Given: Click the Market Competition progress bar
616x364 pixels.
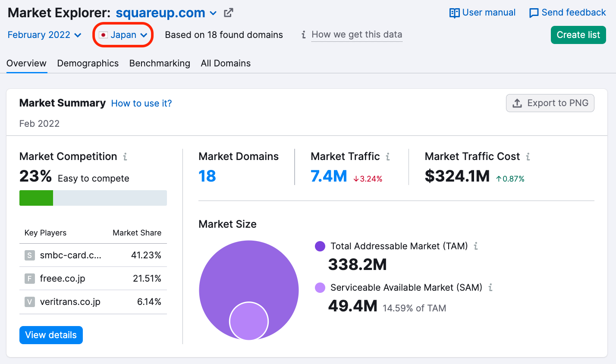Looking at the screenshot, I should coord(93,198).
